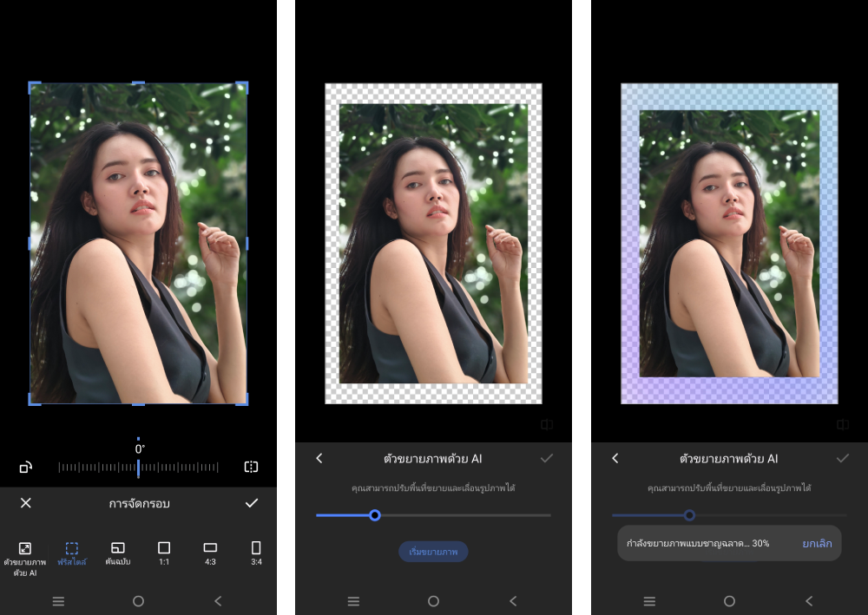Go back using the chevron above the เริ่มขยายภาพ button
The height and width of the screenshot is (615, 868).
319,458
